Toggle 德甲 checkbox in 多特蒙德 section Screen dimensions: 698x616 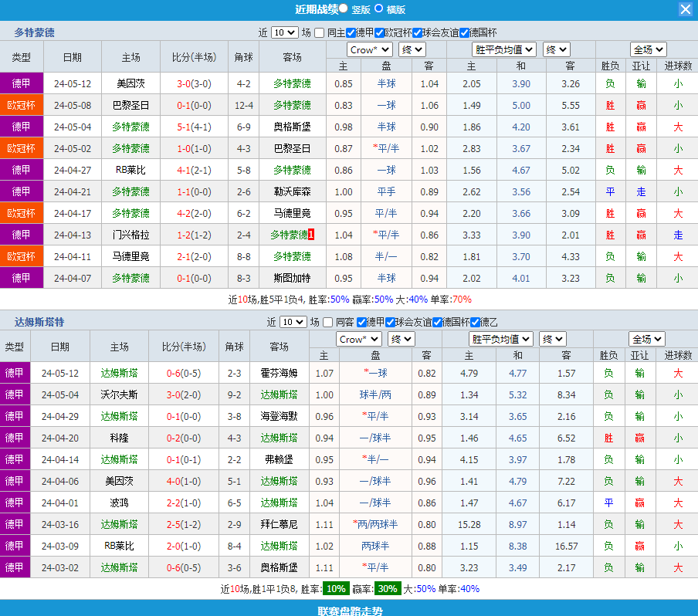pos(351,33)
